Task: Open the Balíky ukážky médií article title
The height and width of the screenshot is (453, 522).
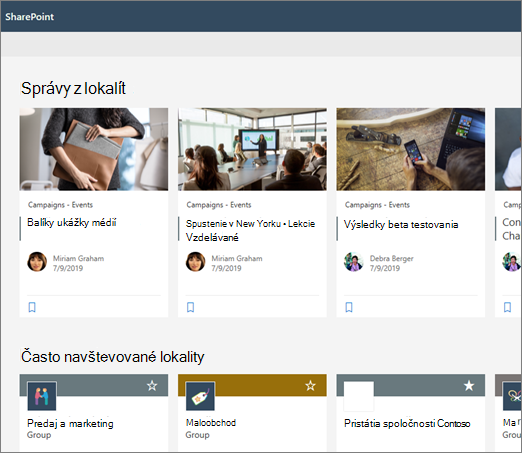Action: pyautogui.click(x=72, y=222)
